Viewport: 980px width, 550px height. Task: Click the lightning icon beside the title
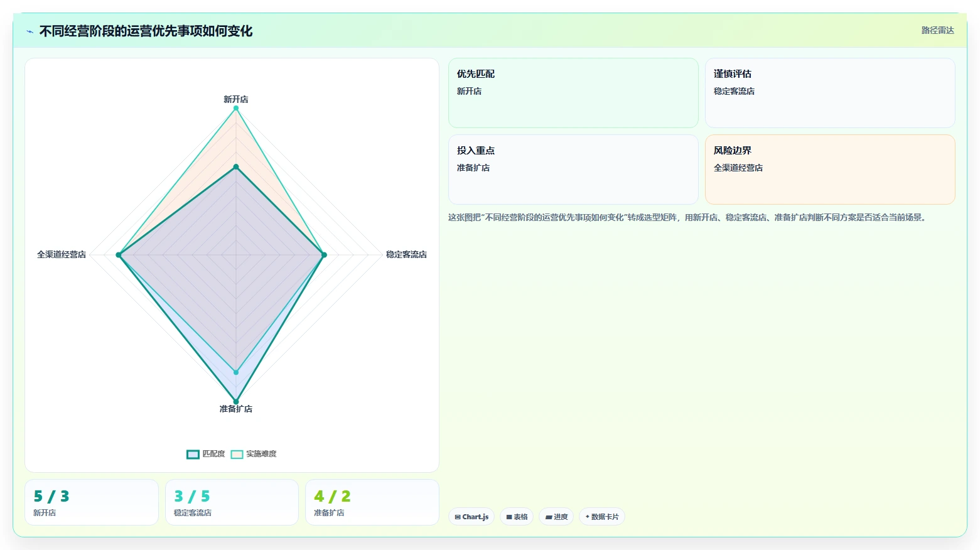[30, 31]
